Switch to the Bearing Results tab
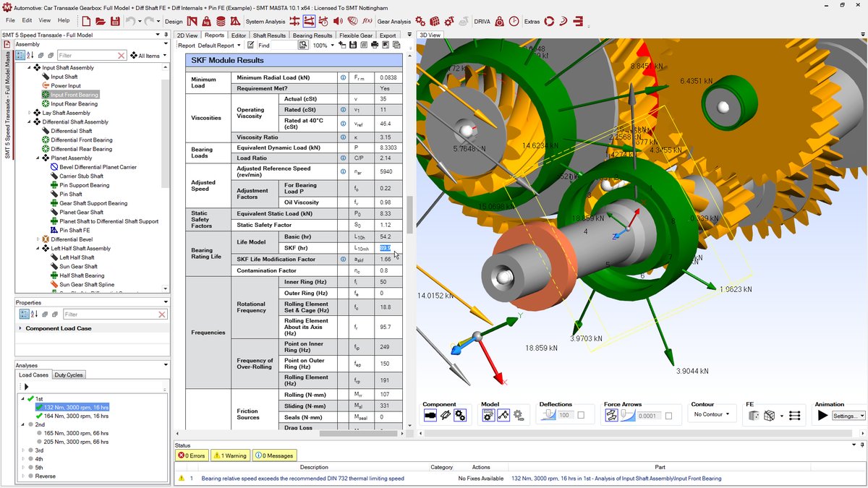Image resolution: width=868 pixels, height=488 pixels. click(312, 35)
